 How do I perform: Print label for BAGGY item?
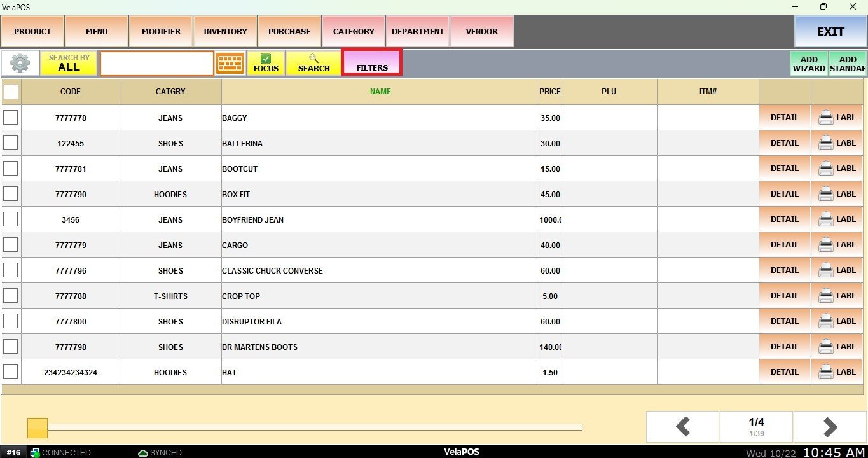(837, 118)
